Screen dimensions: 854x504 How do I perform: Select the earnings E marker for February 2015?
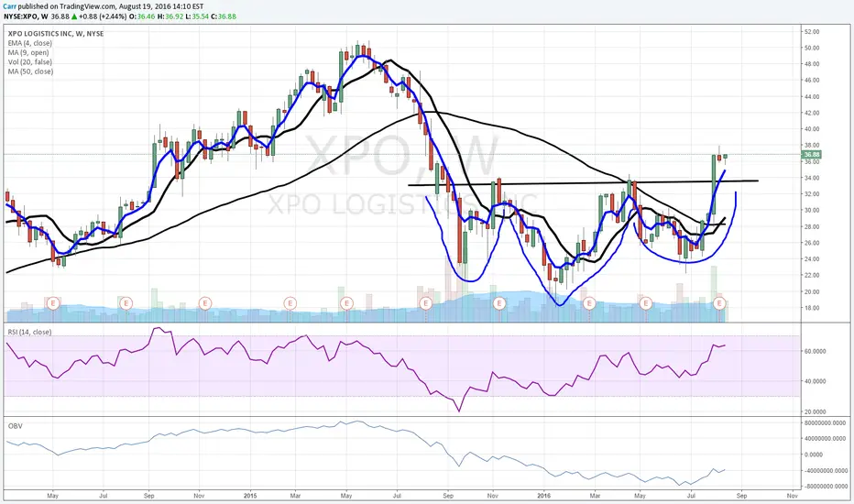290,302
